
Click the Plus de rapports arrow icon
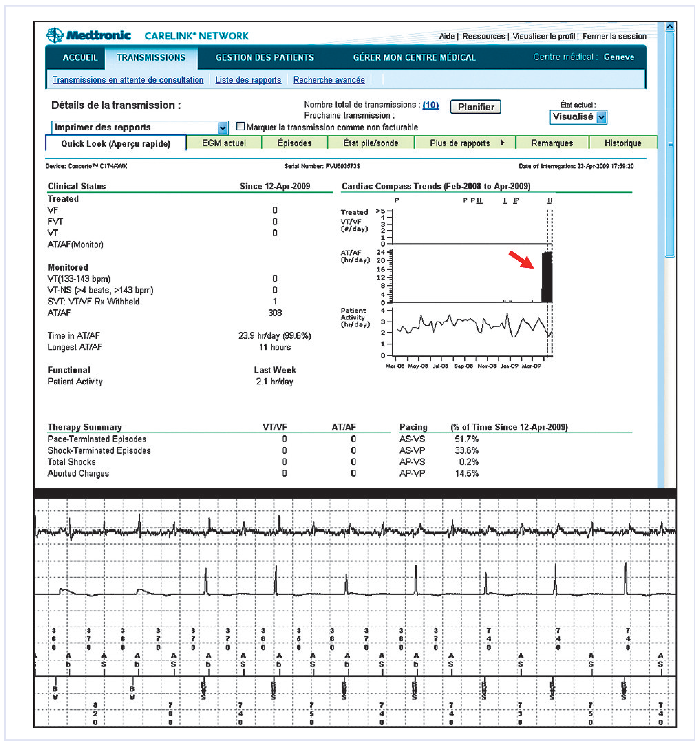502,142
